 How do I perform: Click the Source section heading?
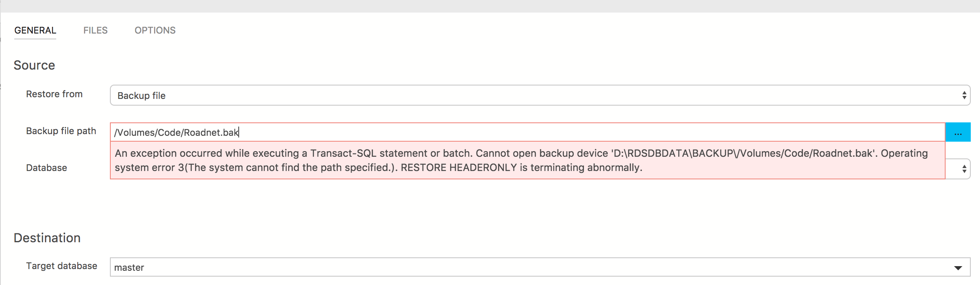point(34,65)
